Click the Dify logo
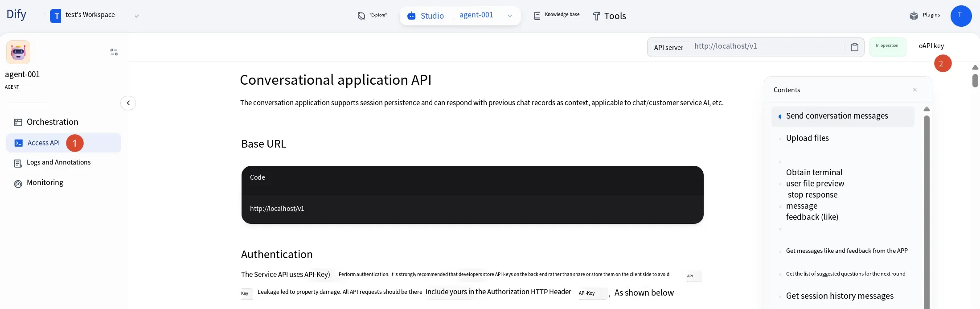The height and width of the screenshot is (309, 980). pyautogui.click(x=16, y=15)
